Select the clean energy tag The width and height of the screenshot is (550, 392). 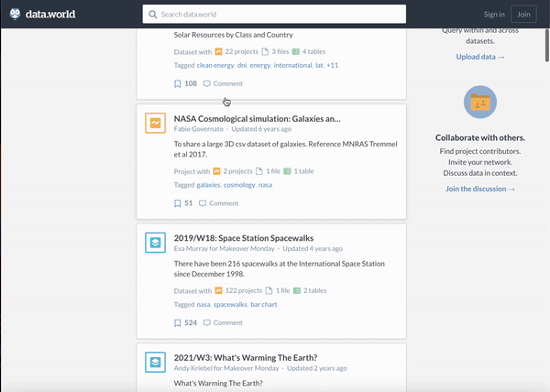coord(215,65)
